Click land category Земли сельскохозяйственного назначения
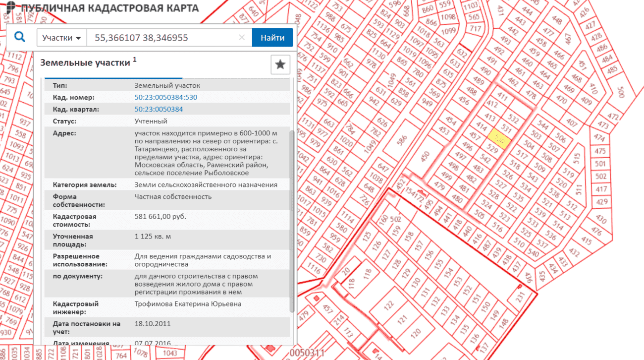 coord(206,185)
